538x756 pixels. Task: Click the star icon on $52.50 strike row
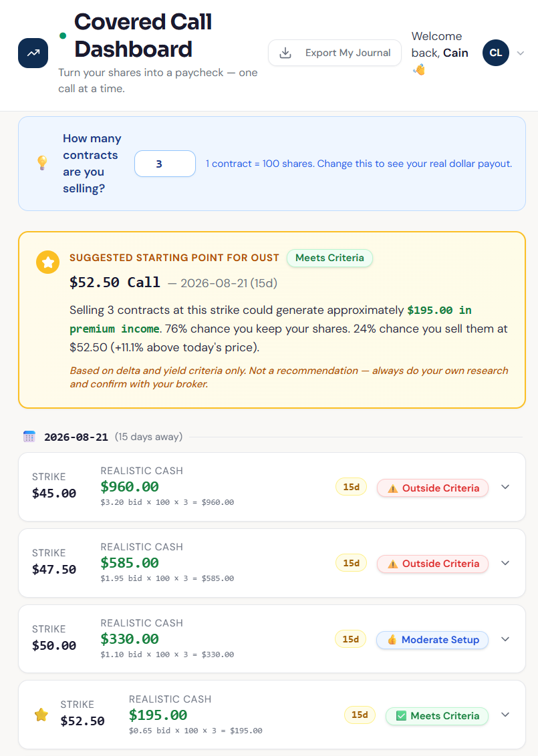pyautogui.click(x=41, y=715)
